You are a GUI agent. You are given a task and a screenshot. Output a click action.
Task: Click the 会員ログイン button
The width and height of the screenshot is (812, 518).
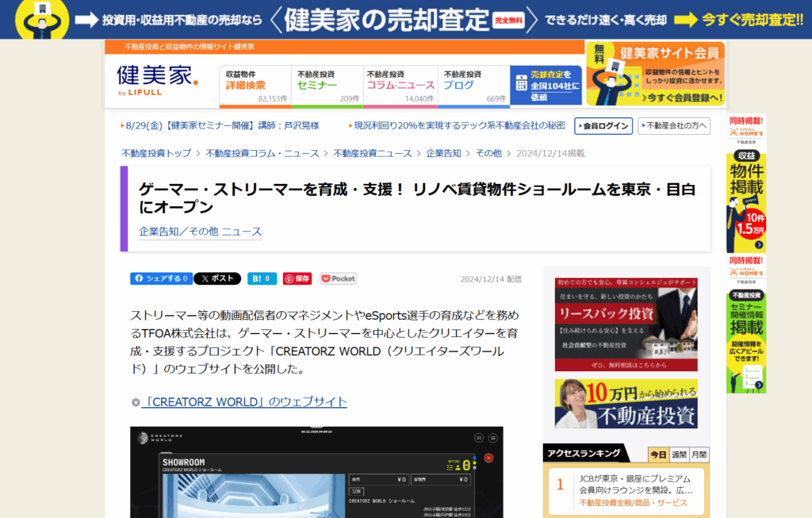point(603,126)
